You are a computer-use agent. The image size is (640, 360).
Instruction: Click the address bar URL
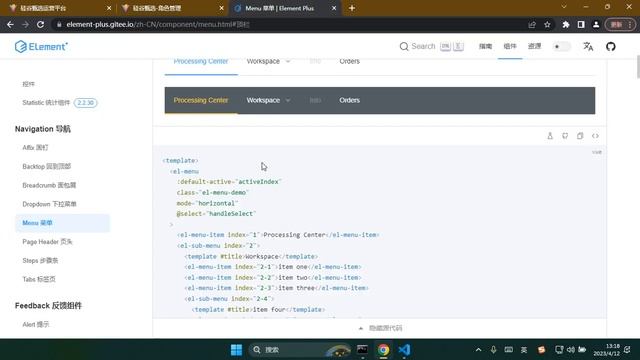[x=158, y=24]
